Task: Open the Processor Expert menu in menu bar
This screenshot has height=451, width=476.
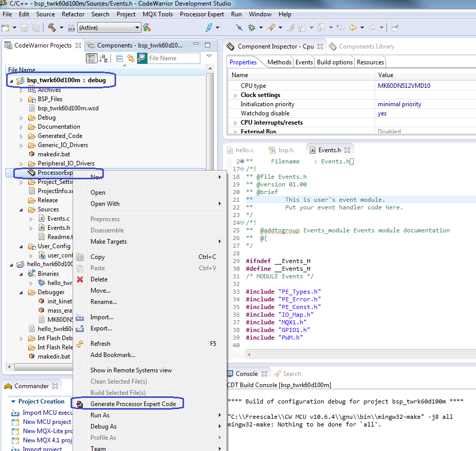Action: 202,14
